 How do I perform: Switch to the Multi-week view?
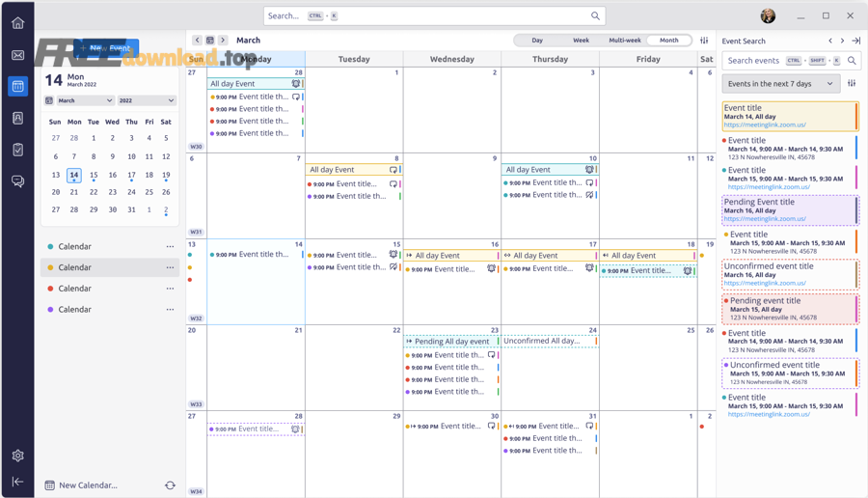(x=624, y=40)
